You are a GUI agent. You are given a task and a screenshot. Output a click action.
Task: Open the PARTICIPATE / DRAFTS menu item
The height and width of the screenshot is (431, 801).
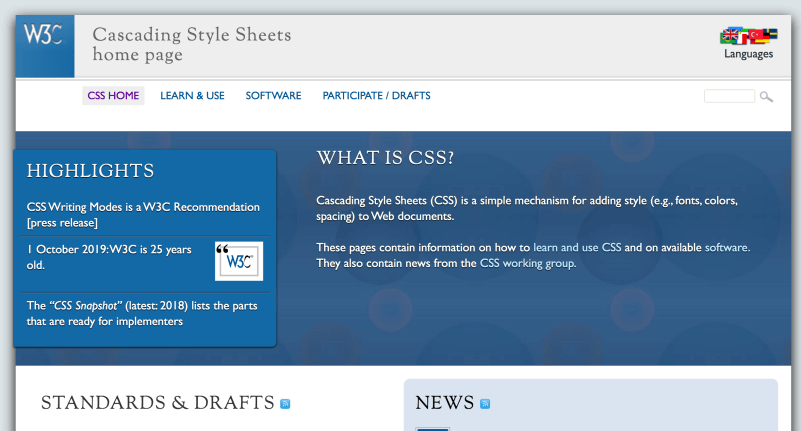click(376, 95)
